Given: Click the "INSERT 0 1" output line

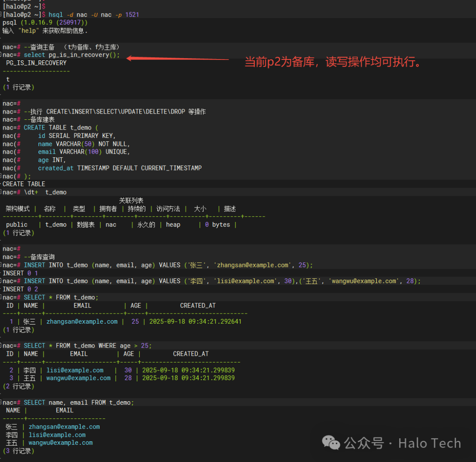Looking at the screenshot, I should pyautogui.click(x=20, y=274).
